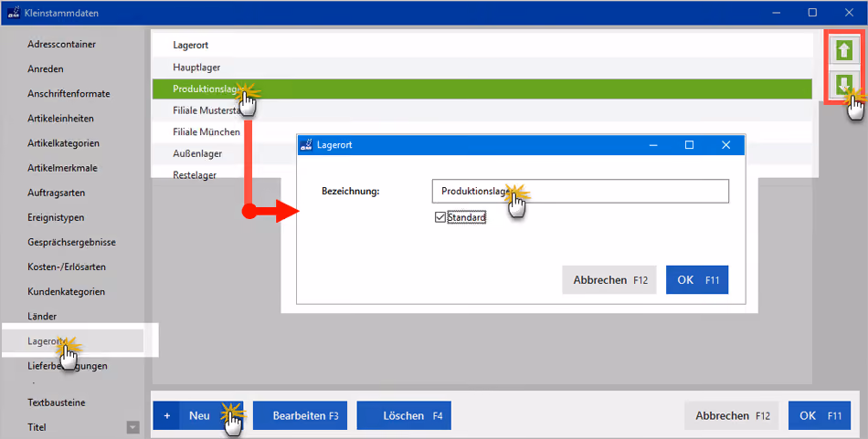Select Titel in the sidebar
Viewport: 868px width, 439px height.
(37, 427)
